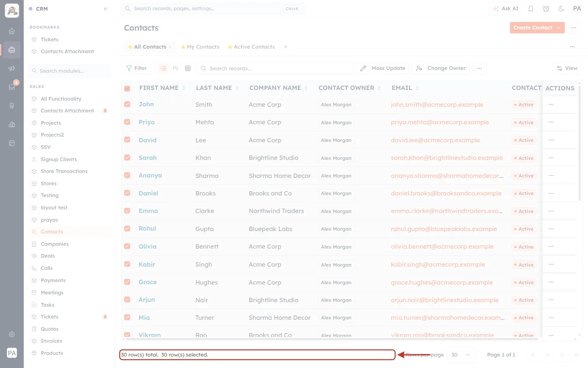Image resolution: width=588 pixels, height=368 pixels.
Task: Switch to list view layout icon
Action: pos(163,68)
